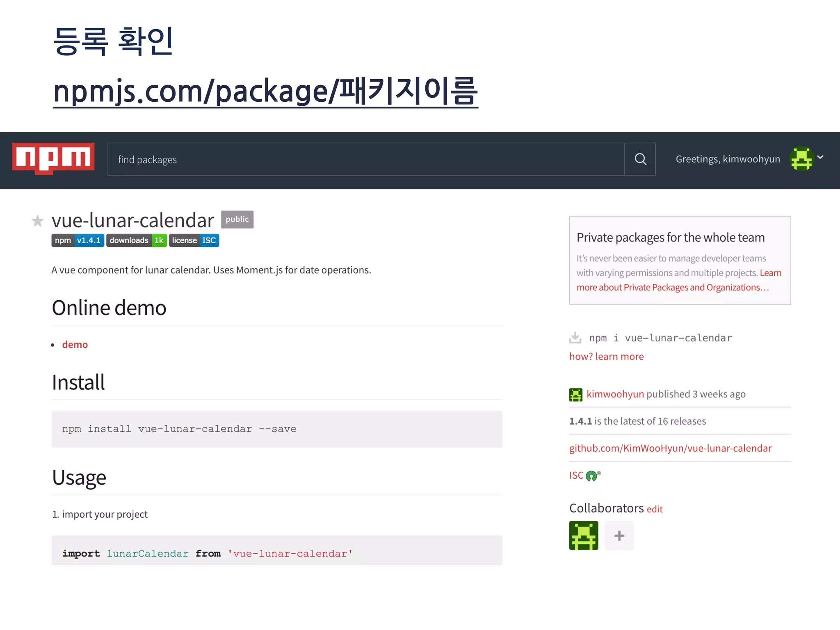Viewport: 840px width, 630px height.
Task: Click the 1.4.1 latest release text
Action: coord(637,421)
